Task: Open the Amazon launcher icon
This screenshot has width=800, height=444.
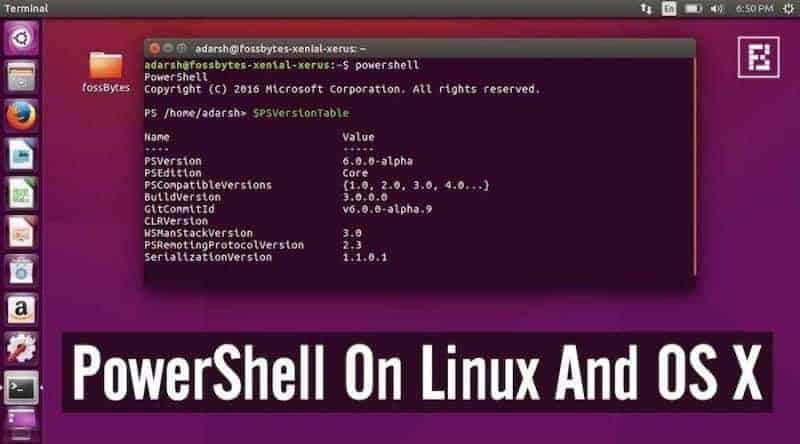Action: click(x=21, y=310)
